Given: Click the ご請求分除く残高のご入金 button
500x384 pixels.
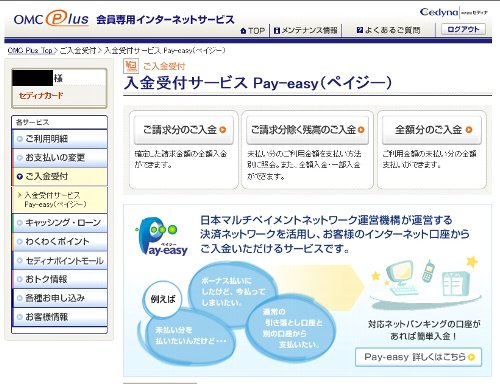Looking at the screenshot, I should point(307,130).
